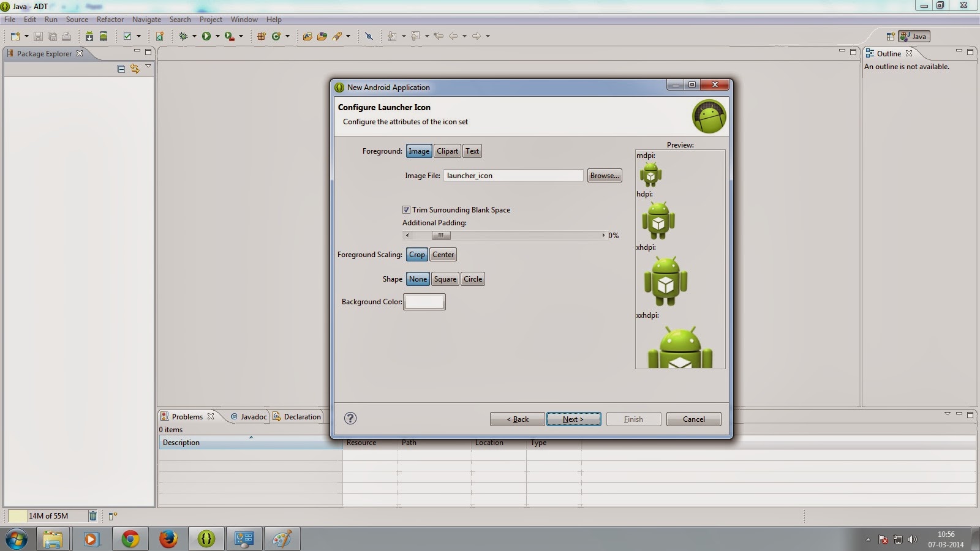980x551 pixels.
Task: Open Firefox from the taskbar
Action: point(168,539)
